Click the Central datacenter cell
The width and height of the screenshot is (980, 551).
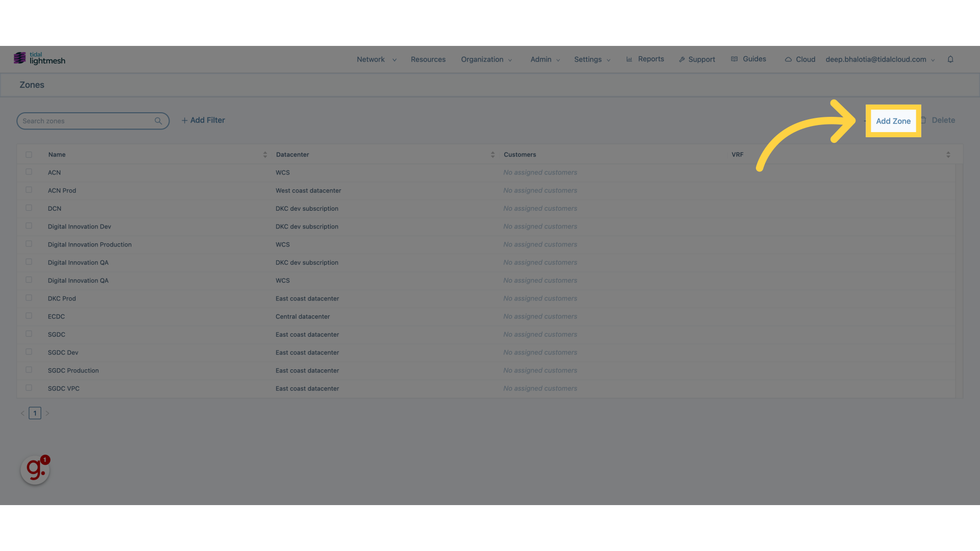tap(303, 316)
